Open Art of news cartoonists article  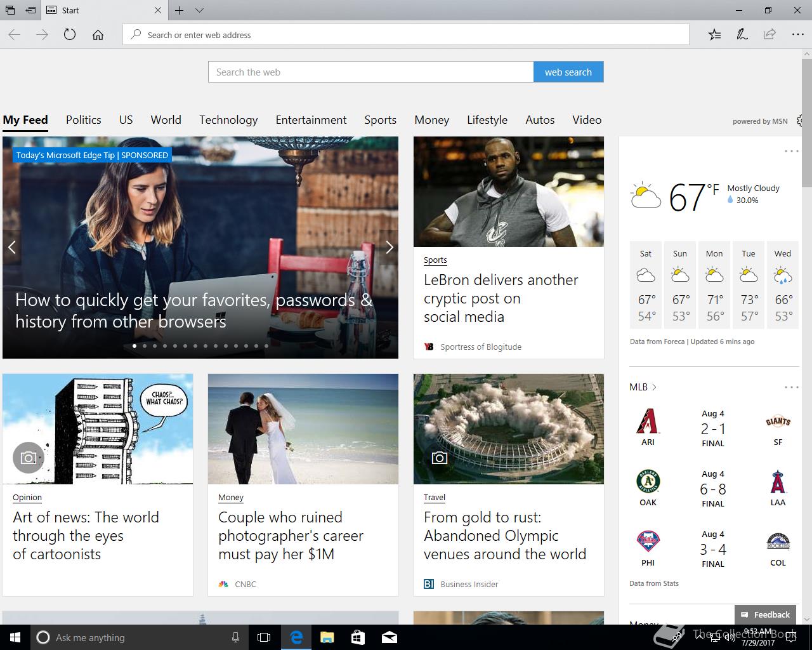[86, 536]
